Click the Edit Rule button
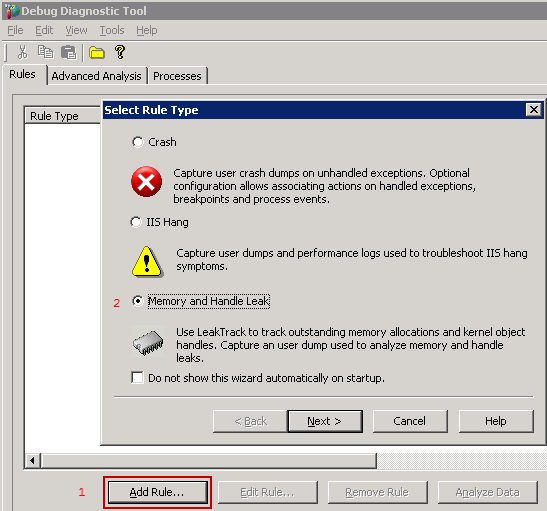The image size is (547, 511). (x=268, y=492)
